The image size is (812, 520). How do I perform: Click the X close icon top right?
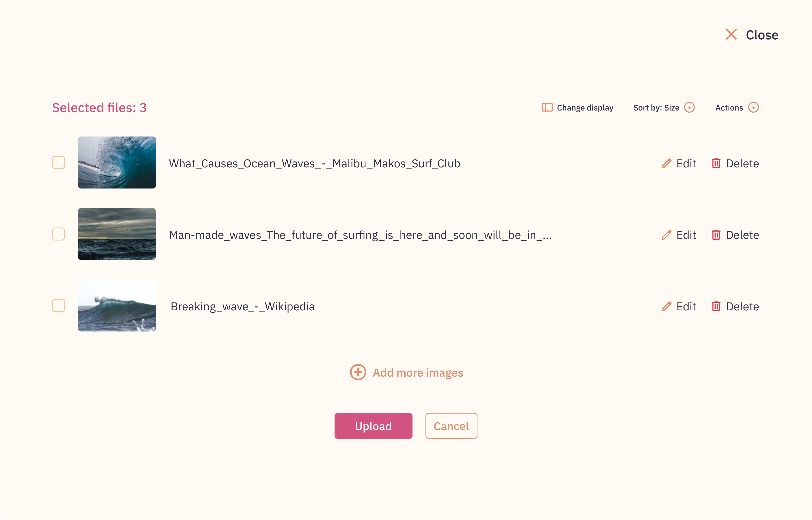click(x=731, y=34)
